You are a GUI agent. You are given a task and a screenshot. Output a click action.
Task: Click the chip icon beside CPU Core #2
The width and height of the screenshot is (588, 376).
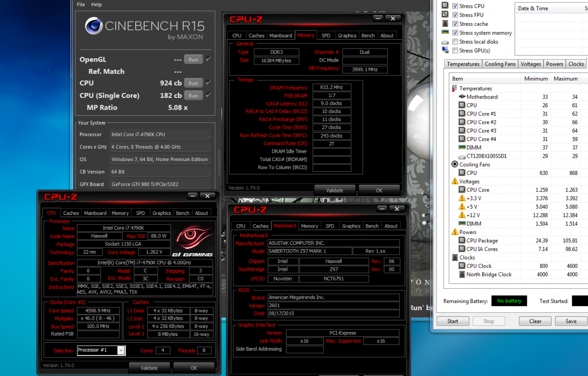[462, 122]
